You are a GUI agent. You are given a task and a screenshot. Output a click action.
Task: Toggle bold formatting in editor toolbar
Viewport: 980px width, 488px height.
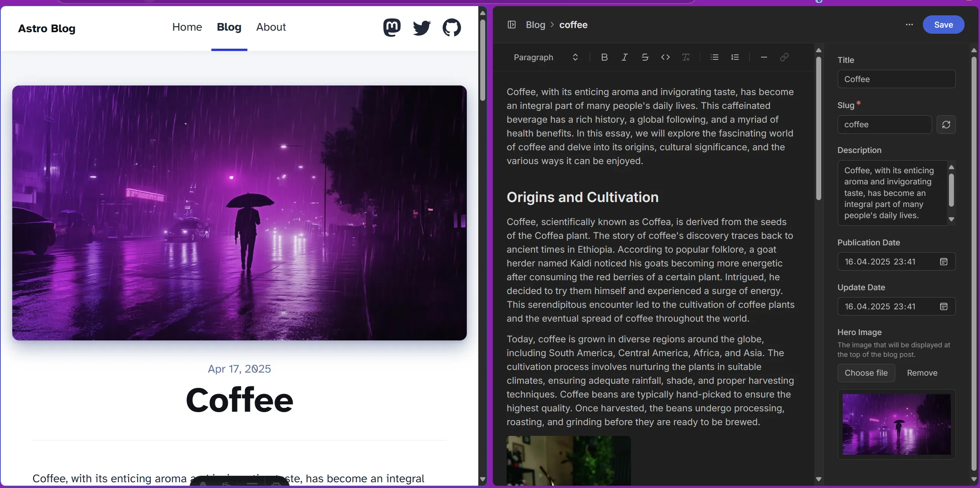click(x=604, y=57)
